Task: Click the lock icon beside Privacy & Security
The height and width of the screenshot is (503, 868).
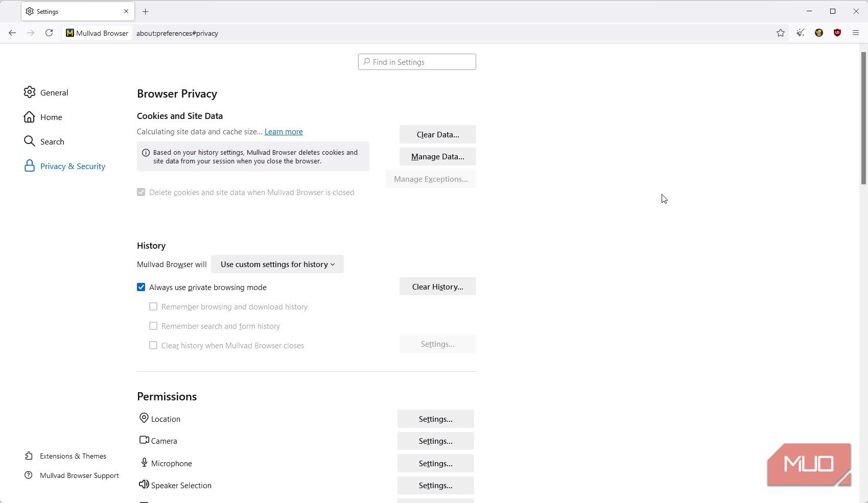Action: pos(30,166)
